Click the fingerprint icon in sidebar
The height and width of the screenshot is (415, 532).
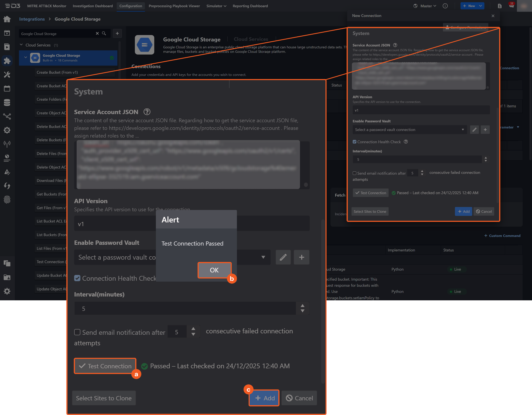7,200
